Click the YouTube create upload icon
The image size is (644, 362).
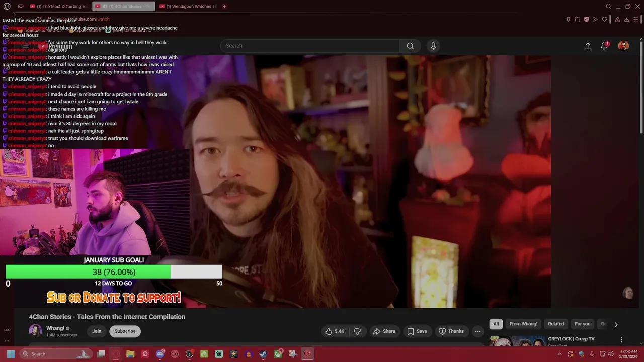click(588, 46)
